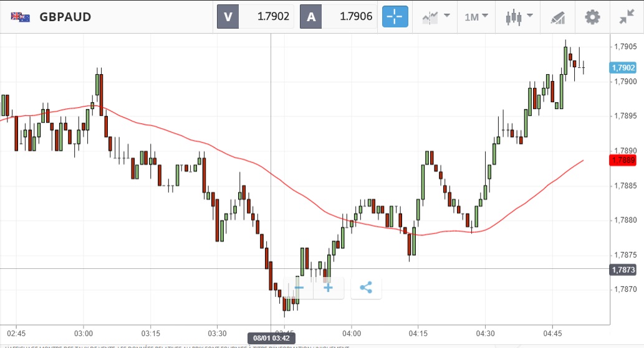Viewport: 644px width, 348px height.
Task: Toggle the crosshair cursor tool
Action: point(395,17)
